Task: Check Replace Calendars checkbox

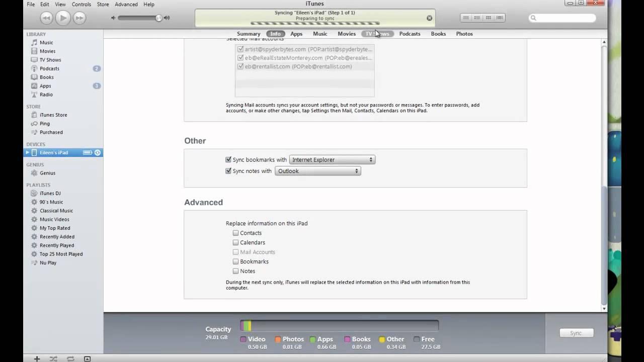Action: pos(235,242)
